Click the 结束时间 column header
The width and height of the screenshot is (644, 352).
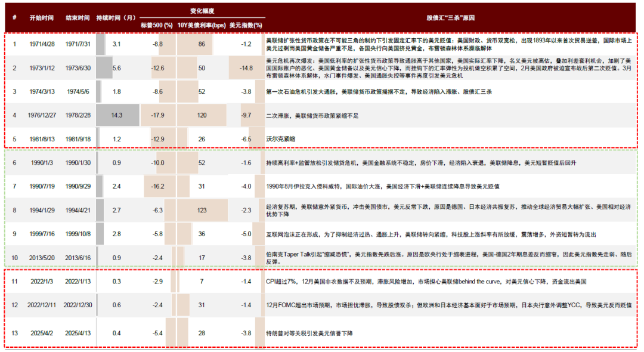78,18
